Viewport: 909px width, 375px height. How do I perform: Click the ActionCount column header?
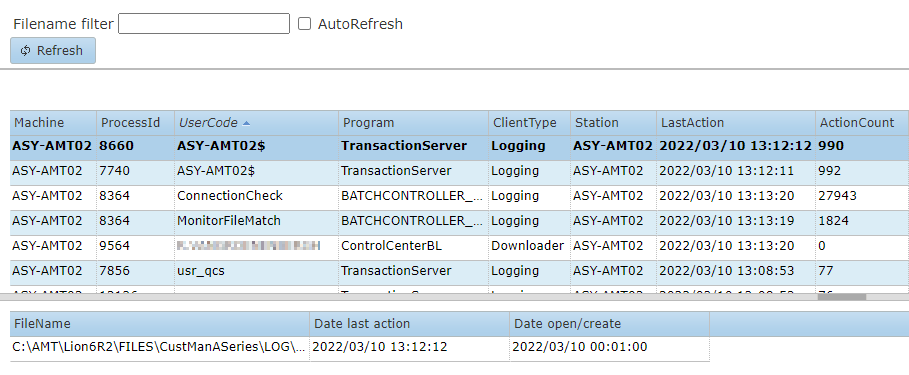861,123
